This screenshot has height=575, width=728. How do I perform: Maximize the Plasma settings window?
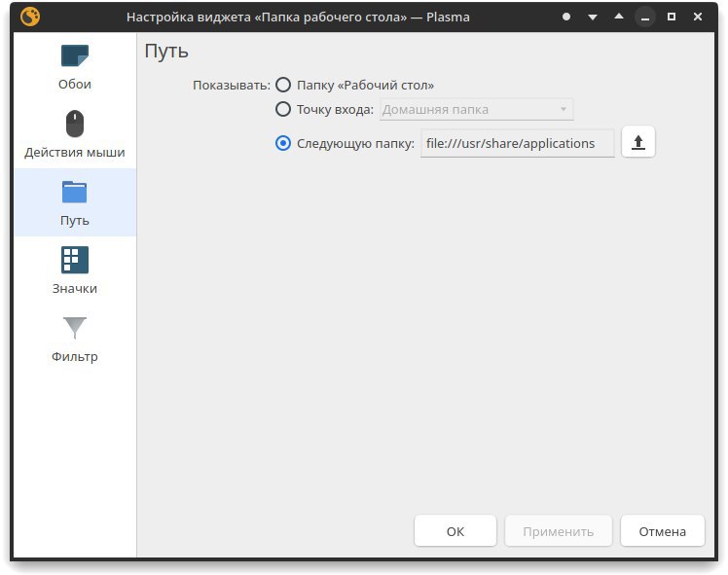pos(671,18)
